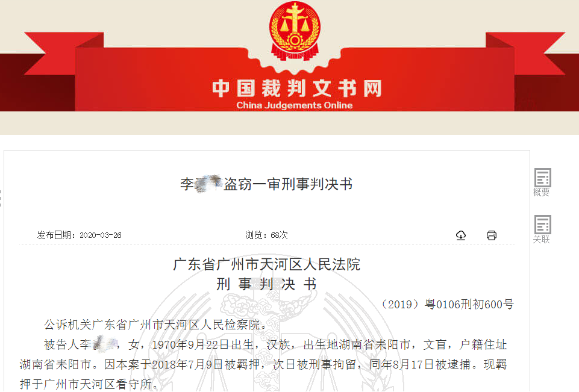Click the partial handle on the left edge
Screen dimensions: 579x392
1,199
